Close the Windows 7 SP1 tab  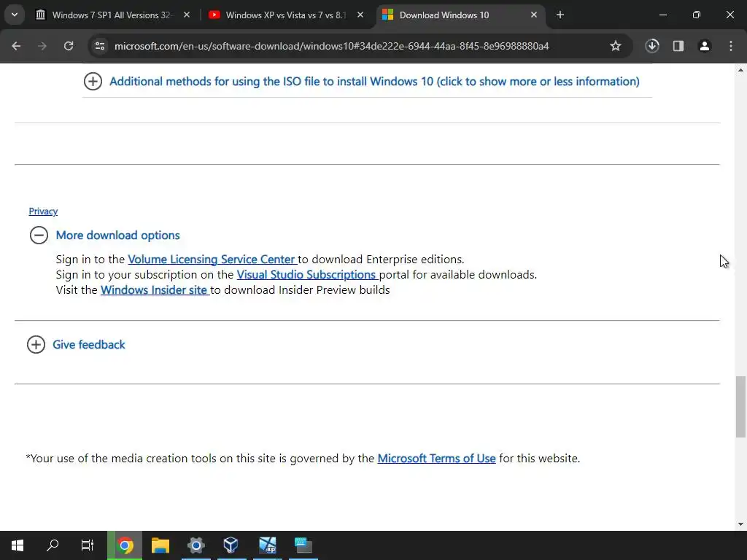pyautogui.click(x=187, y=15)
